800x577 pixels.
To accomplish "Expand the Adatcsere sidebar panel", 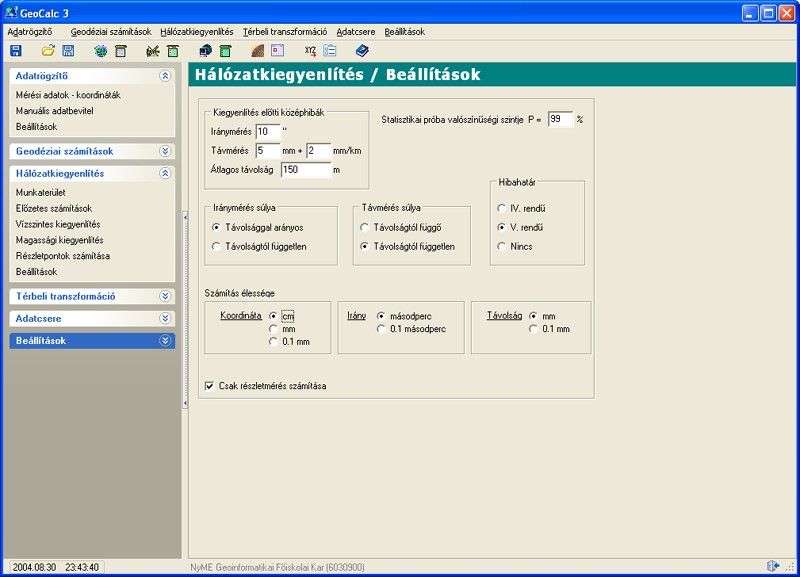I will click(165, 318).
